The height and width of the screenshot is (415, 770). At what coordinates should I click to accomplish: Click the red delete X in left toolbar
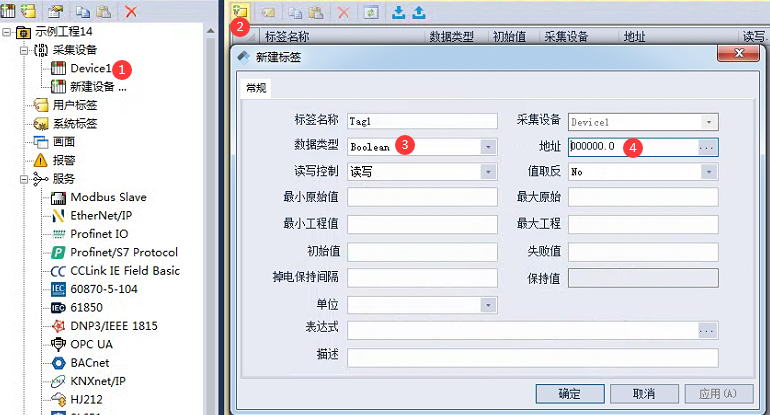click(131, 11)
